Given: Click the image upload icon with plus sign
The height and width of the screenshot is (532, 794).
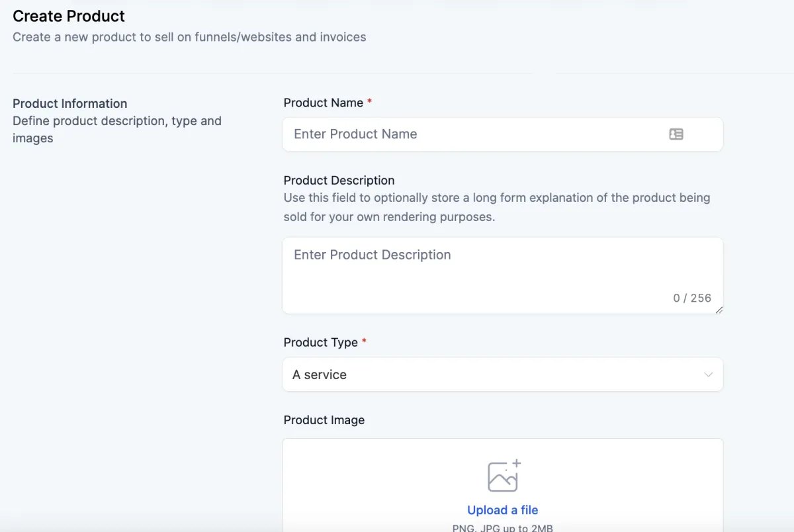Looking at the screenshot, I should pos(504,476).
